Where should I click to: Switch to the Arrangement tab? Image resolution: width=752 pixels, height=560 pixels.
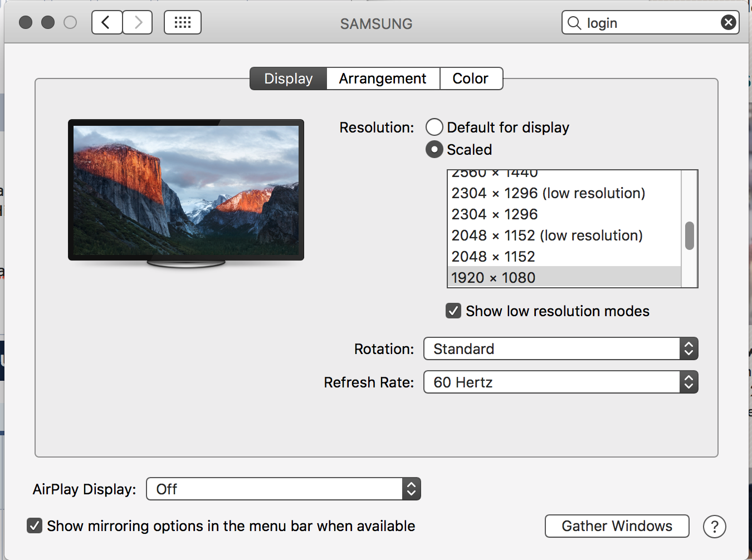pos(383,78)
